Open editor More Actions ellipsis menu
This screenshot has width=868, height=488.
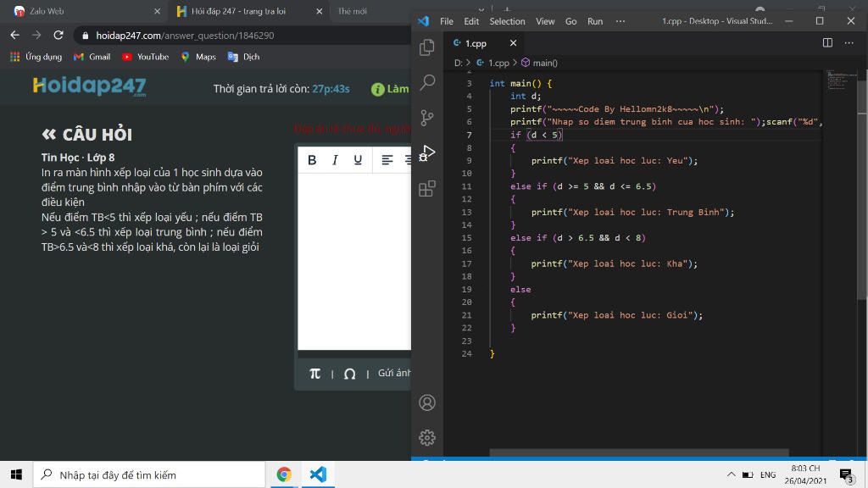pyautogui.click(x=849, y=42)
